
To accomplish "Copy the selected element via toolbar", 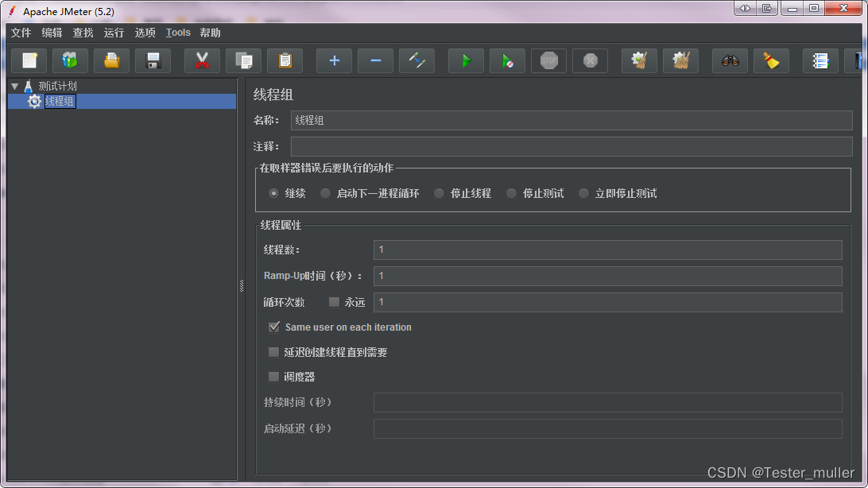I will [243, 61].
